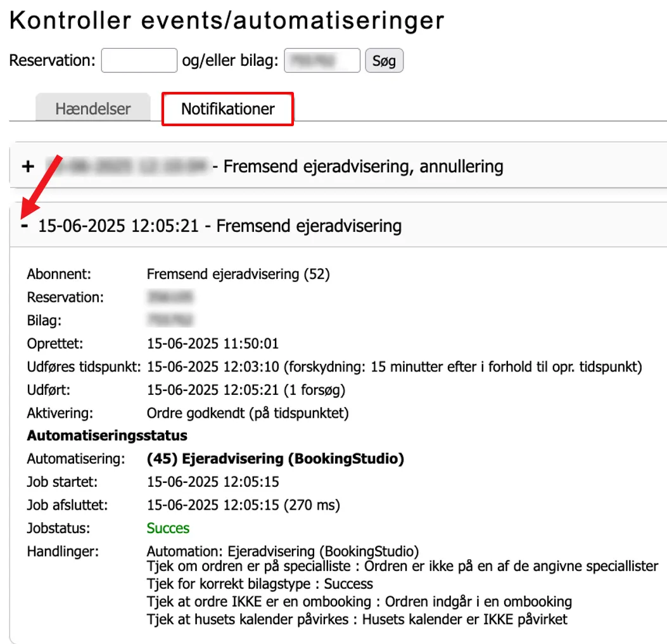Select the Notifikationer tab

point(227,108)
